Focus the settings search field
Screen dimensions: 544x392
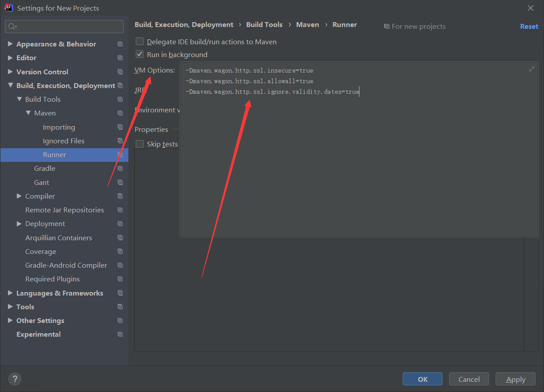pos(65,27)
